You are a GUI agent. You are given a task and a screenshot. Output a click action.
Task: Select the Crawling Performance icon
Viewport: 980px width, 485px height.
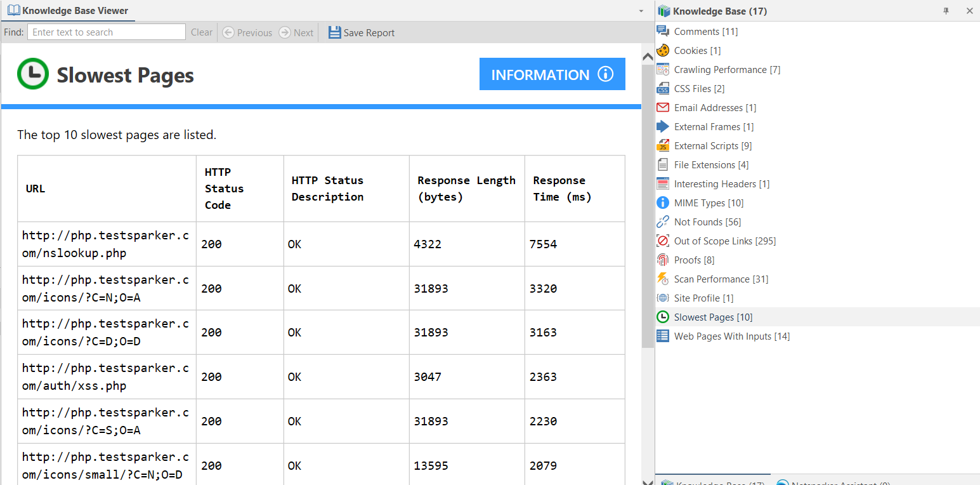coord(663,69)
